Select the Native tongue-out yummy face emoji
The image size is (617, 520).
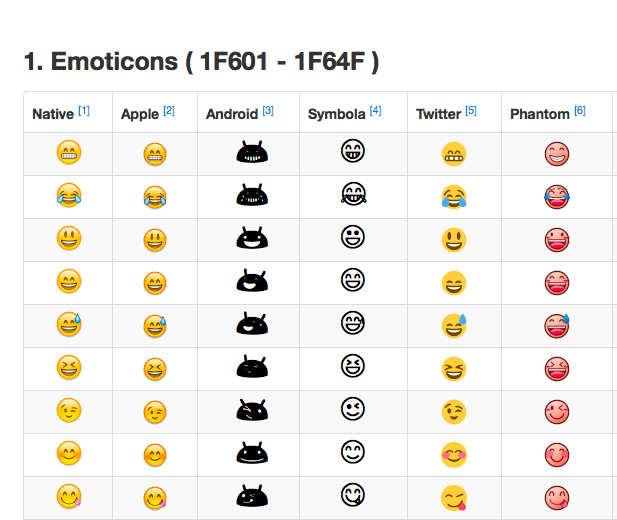(69, 496)
